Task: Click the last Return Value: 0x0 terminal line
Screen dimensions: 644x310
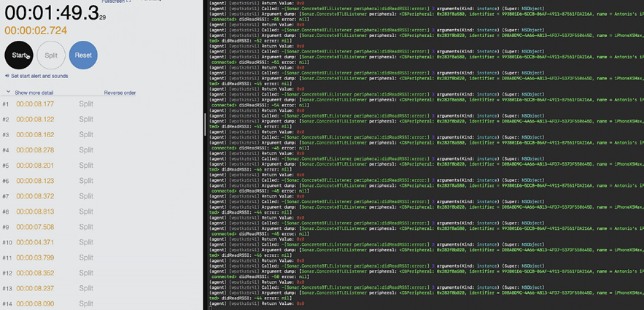Action: [x=257, y=303]
